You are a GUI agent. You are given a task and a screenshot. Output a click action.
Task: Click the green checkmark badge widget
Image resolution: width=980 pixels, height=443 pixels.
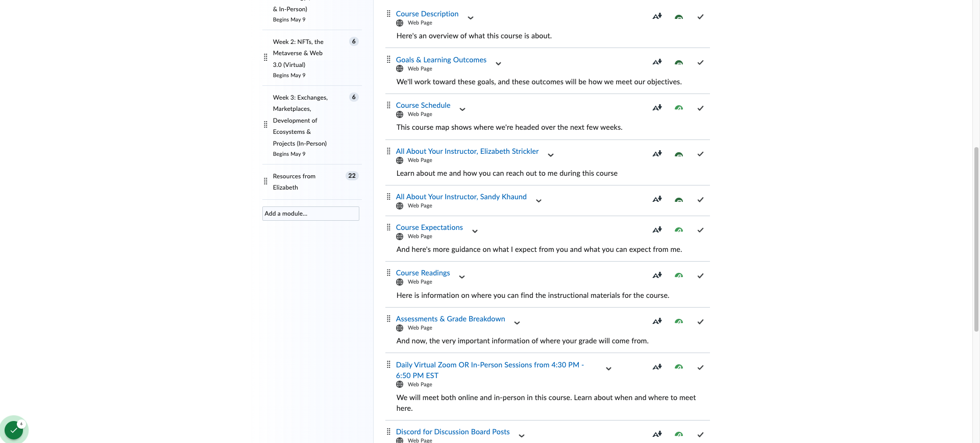pyautogui.click(x=14, y=430)
